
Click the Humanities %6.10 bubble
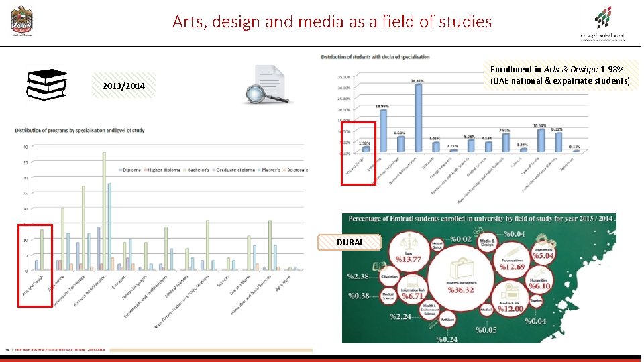pos(539,280)
